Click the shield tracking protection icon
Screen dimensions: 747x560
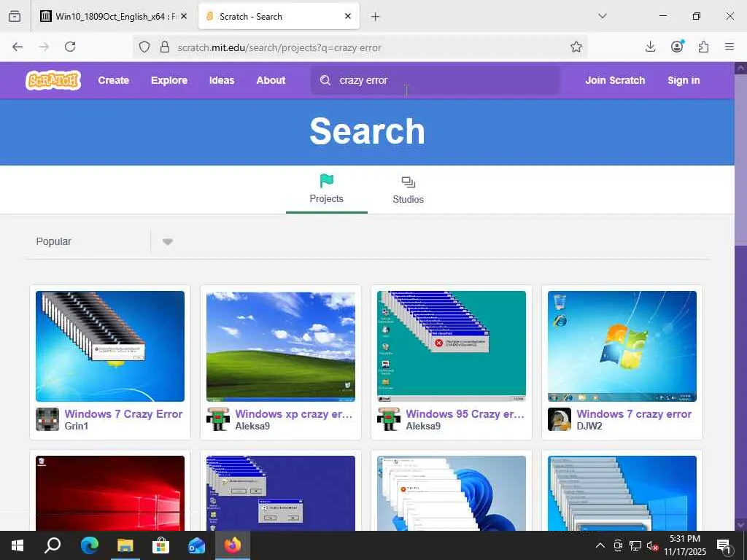pos(144,47)
